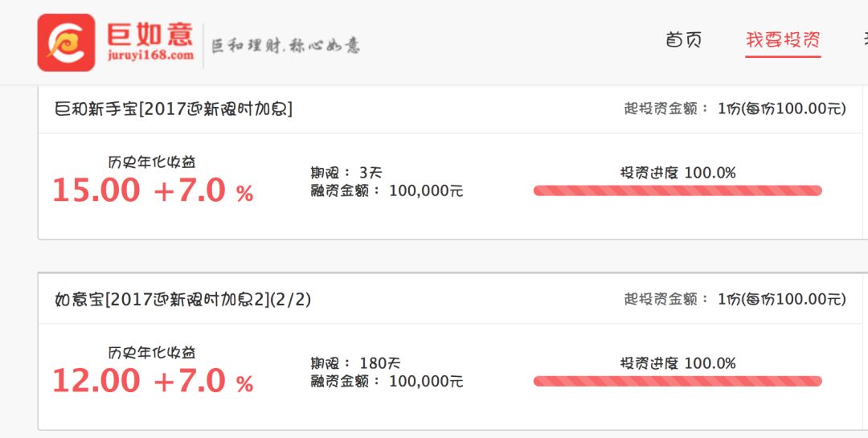Click 历史年化收益 label above 15.00

pyautogui.click(x=152, y=162)
